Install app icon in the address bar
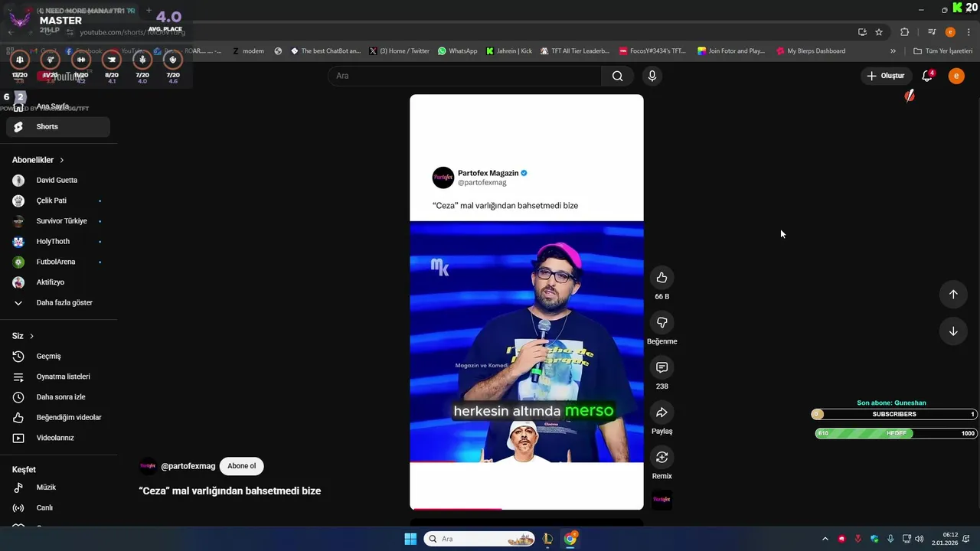 862,32
